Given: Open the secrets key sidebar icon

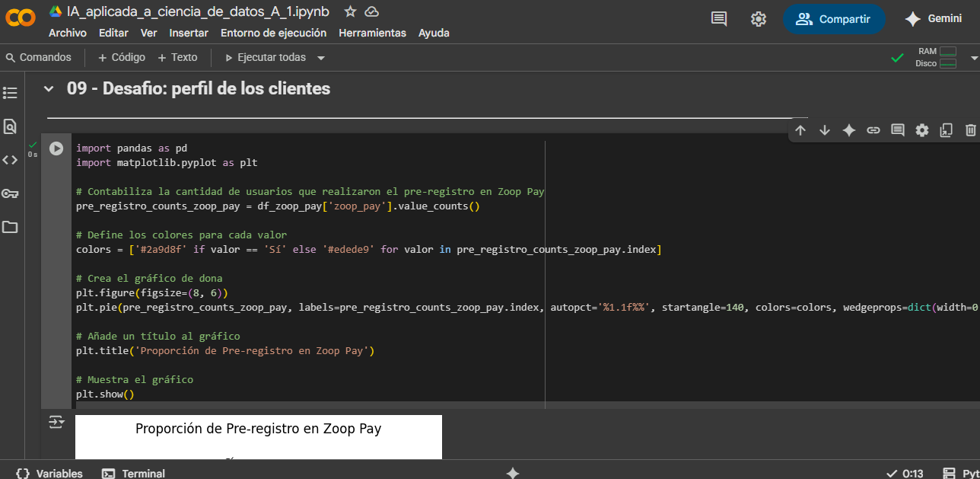Looking at the screenshot, I should [10, 193].
